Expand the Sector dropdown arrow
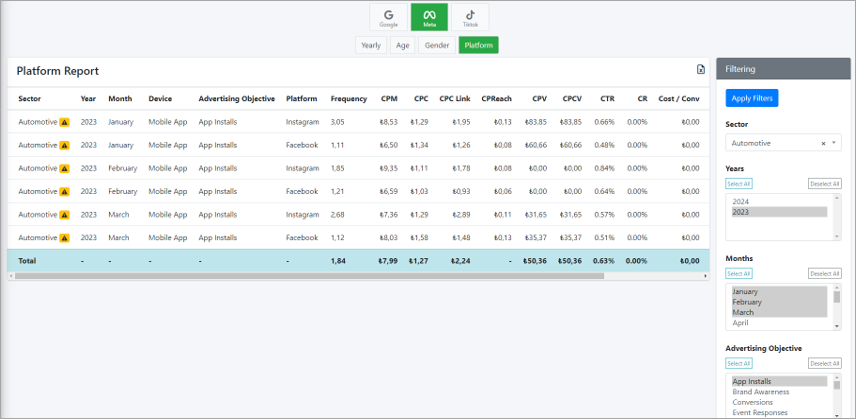The image size is (856, 419). click(834, 143)
